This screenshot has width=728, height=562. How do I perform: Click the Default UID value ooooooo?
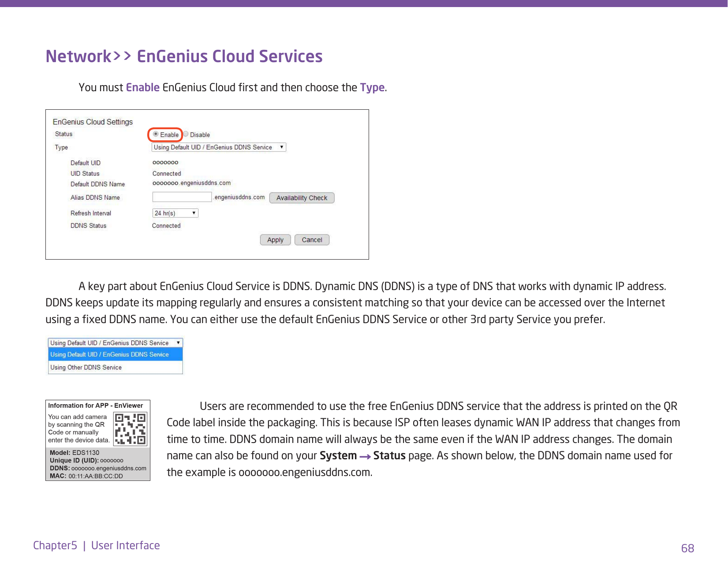[165, 163]
